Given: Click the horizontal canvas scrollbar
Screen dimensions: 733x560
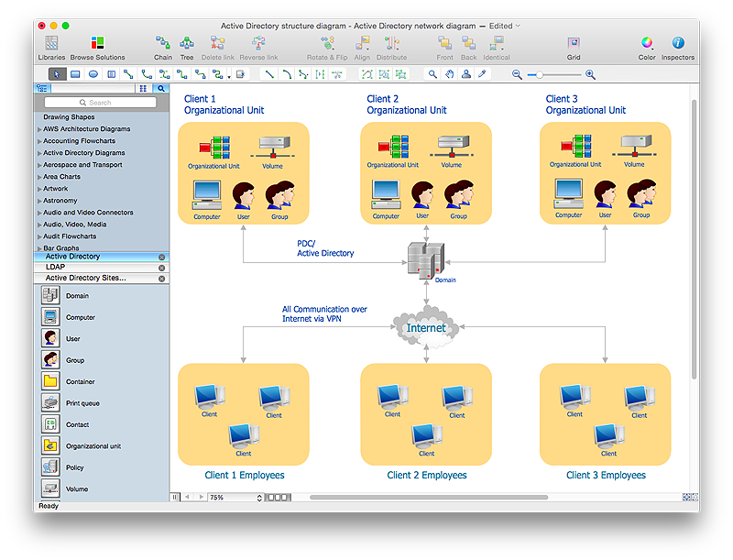Looking at the screenshot, I should click(x=428, y=498).
